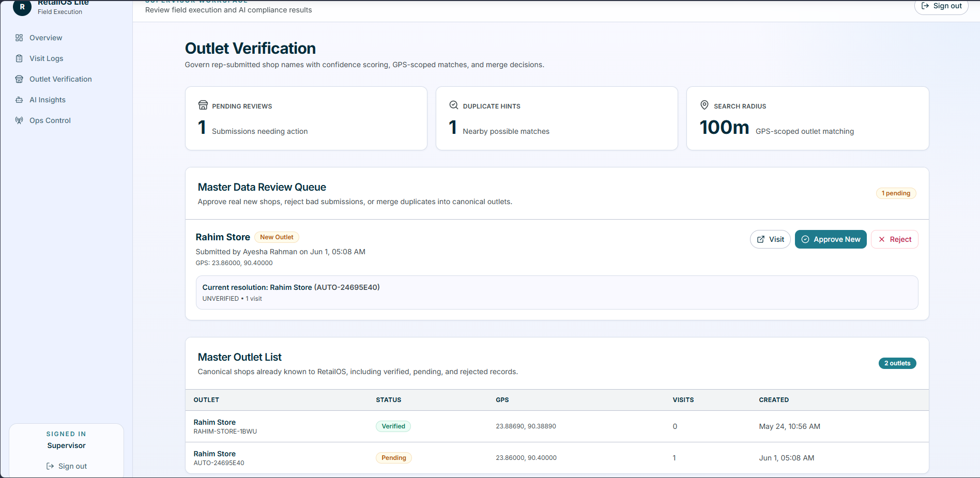Navigate to Ops Control
This screenshot has height=478, width=980.
point(66,120)
